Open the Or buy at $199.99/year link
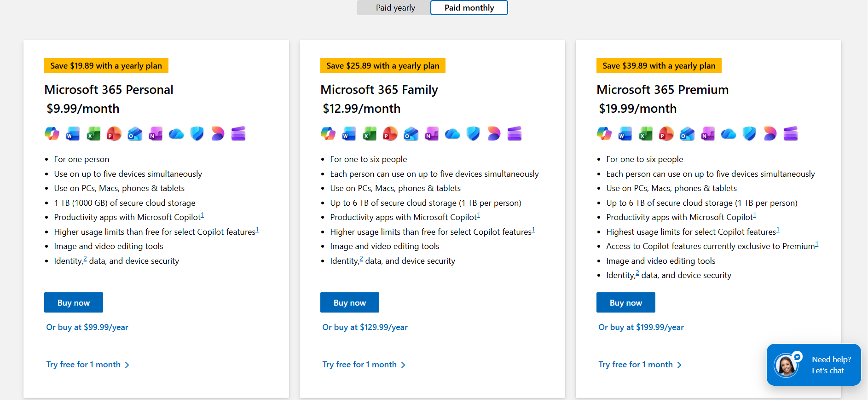The width and height of the screenshot is (868, 400). click(641, 327)
